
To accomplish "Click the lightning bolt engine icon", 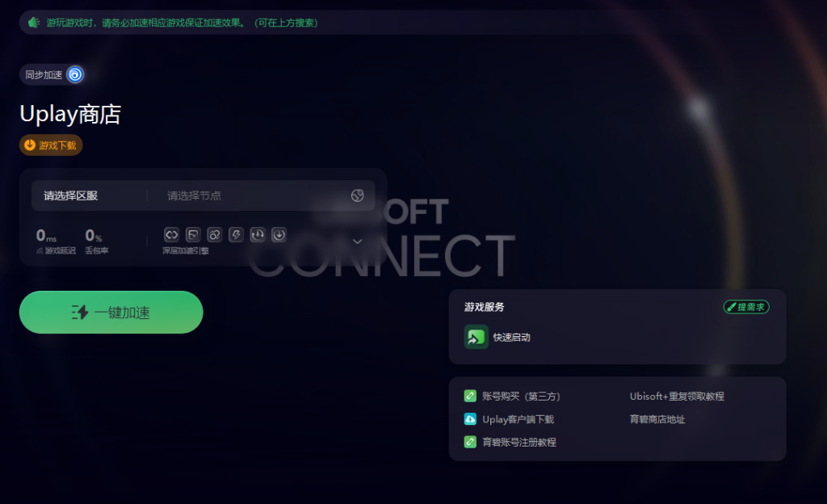I will pos(237,234).
